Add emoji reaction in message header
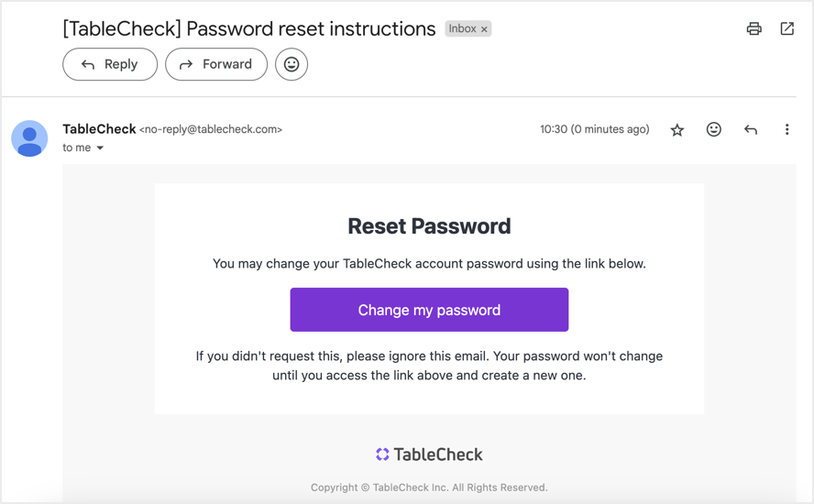Screen dimensions: 814x504 [714, 129]
